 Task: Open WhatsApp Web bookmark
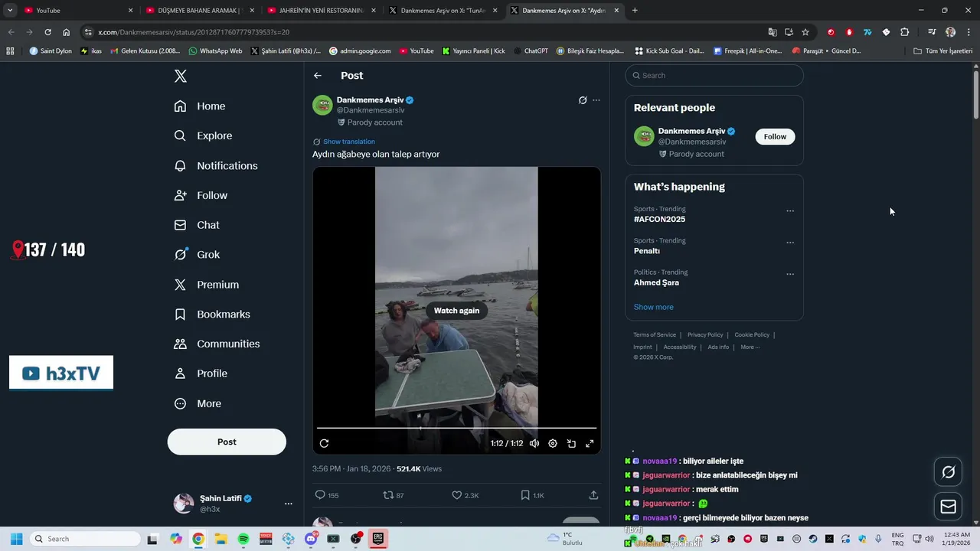tap(214, 51)
